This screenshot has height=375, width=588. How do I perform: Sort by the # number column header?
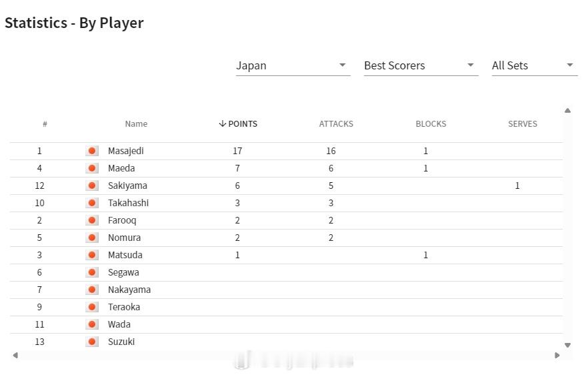click(x=45, y=123)
